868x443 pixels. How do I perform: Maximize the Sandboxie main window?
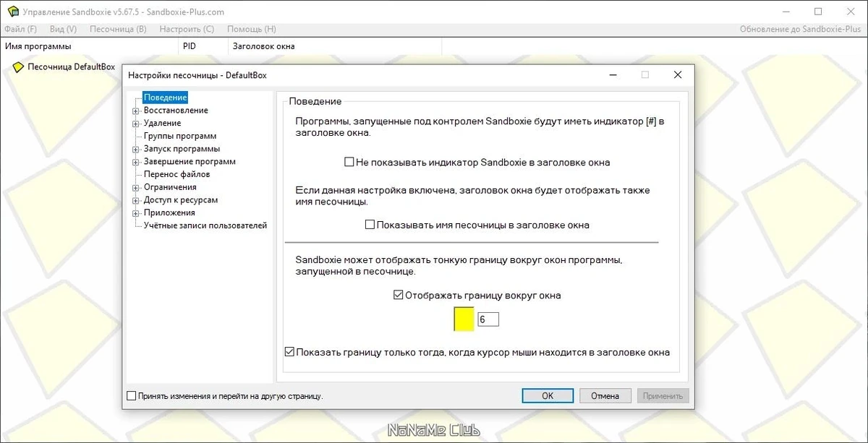(818, 12)
